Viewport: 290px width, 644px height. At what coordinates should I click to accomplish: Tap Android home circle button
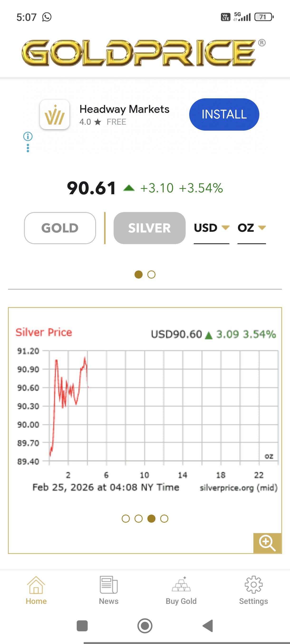[145, 626]
